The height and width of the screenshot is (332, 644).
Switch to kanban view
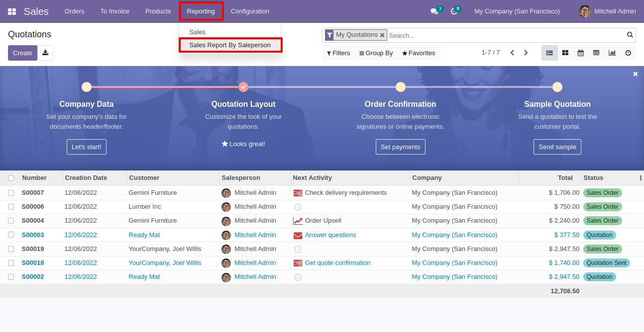(565, 53)
